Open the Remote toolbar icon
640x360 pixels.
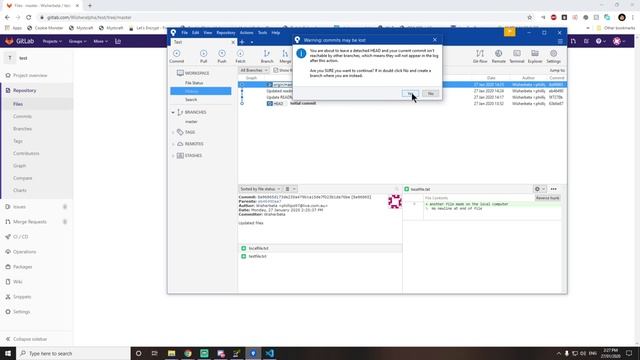[x=498, y=56]
